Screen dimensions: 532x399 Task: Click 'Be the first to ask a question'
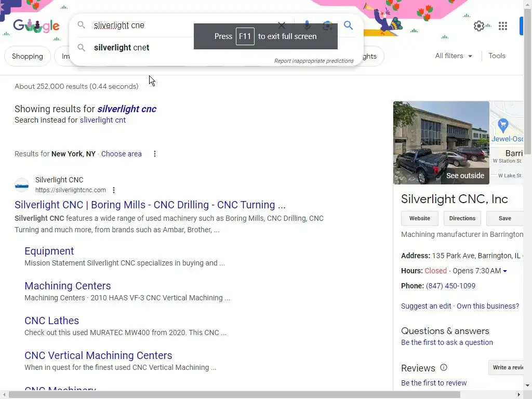click(x=447, y=343)
